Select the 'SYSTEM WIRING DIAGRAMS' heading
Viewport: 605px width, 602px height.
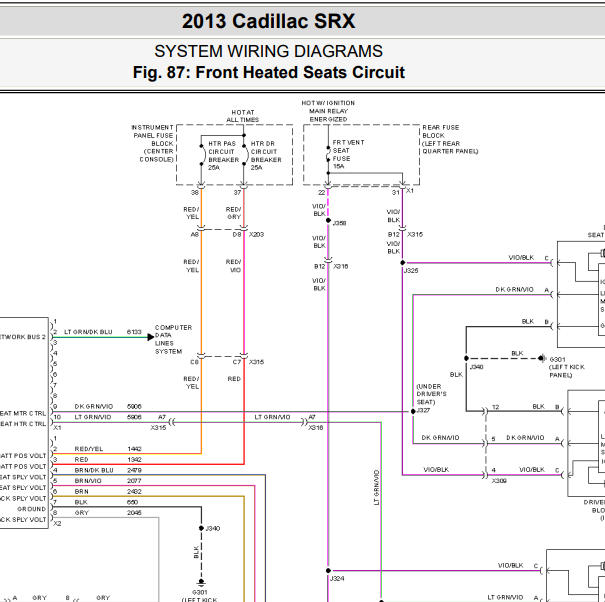pyautogui.click(x=268, y=51)
